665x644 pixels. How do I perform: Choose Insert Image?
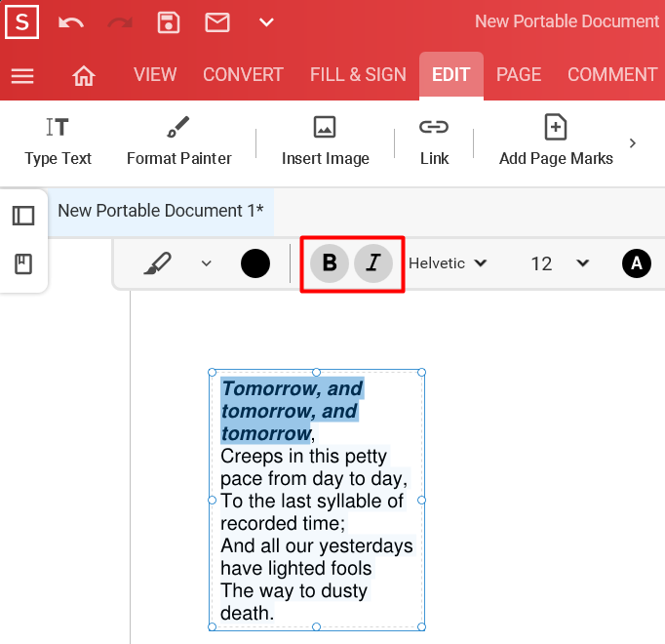(x=326, y=141)
